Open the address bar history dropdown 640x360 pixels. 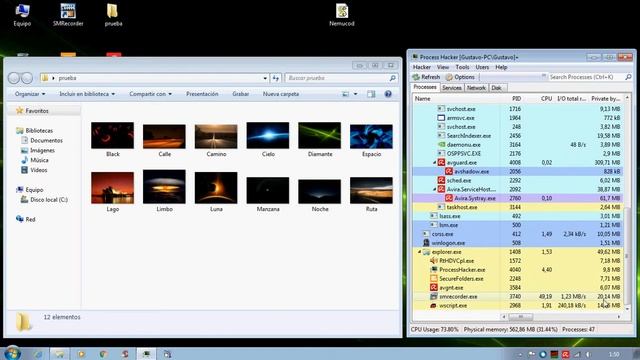pyautogui.click(x=265, y=78)
